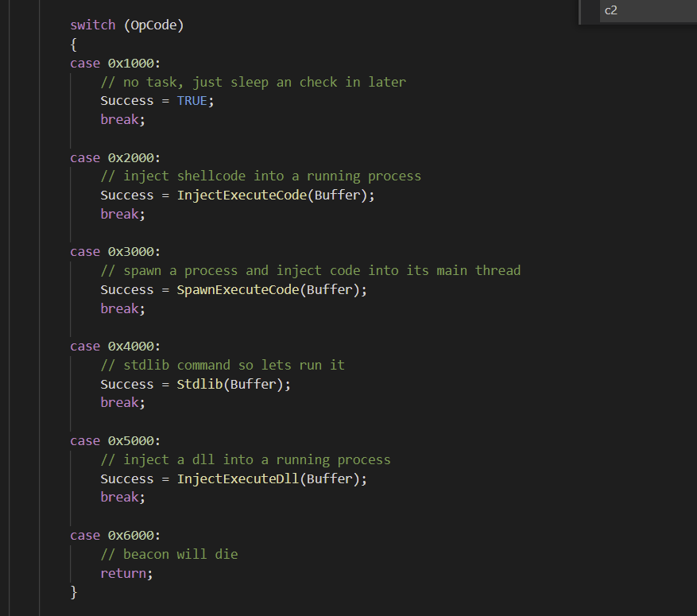Click the "return" keyword
The width and height of the screenshot is (697, 616).
coord(123,573)
